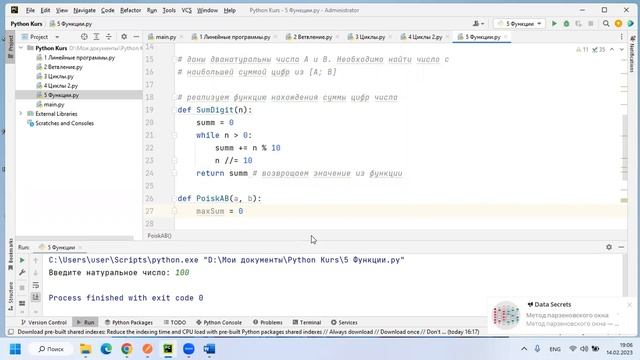Viewport: 640px width, 360px height.
Task: Open the File menu
Action: point(30,10)
